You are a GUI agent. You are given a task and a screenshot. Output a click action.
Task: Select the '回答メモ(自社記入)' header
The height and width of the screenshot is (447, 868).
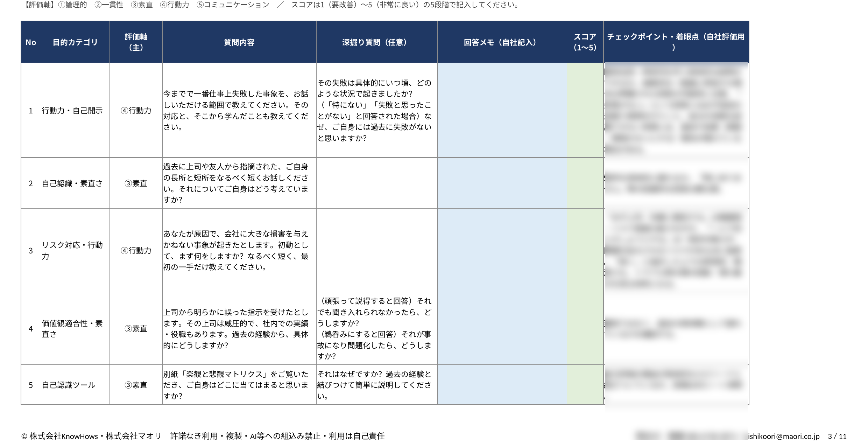(502, 42)
